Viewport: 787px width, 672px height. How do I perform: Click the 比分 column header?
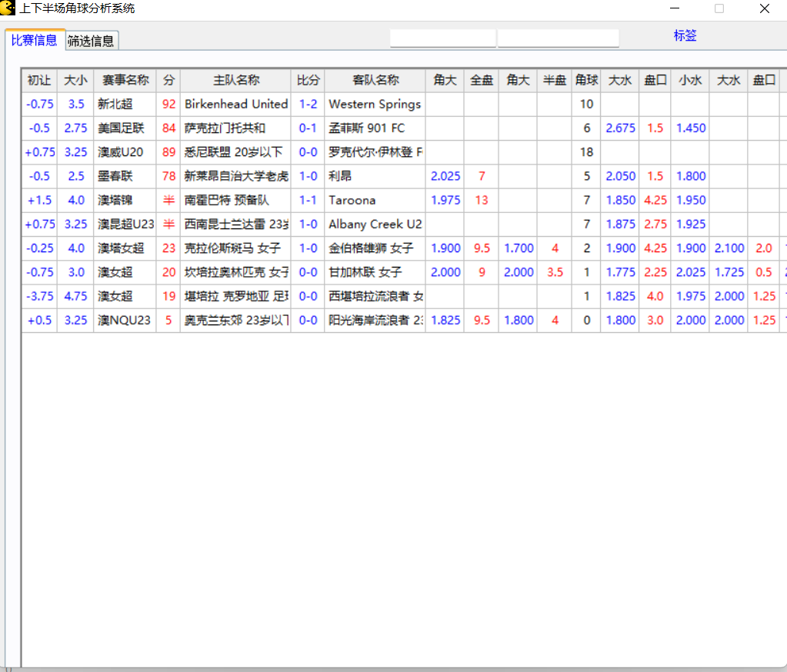(308, 80)
